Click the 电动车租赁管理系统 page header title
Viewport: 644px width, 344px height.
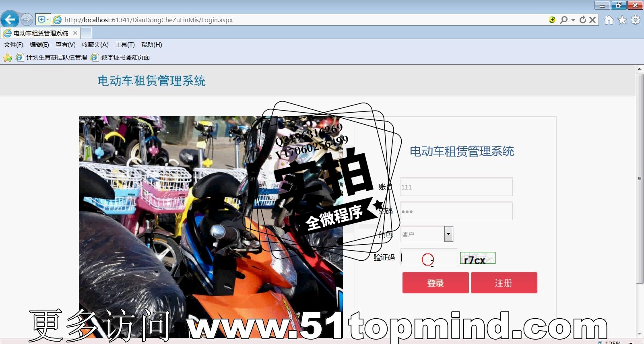[152, 81]
